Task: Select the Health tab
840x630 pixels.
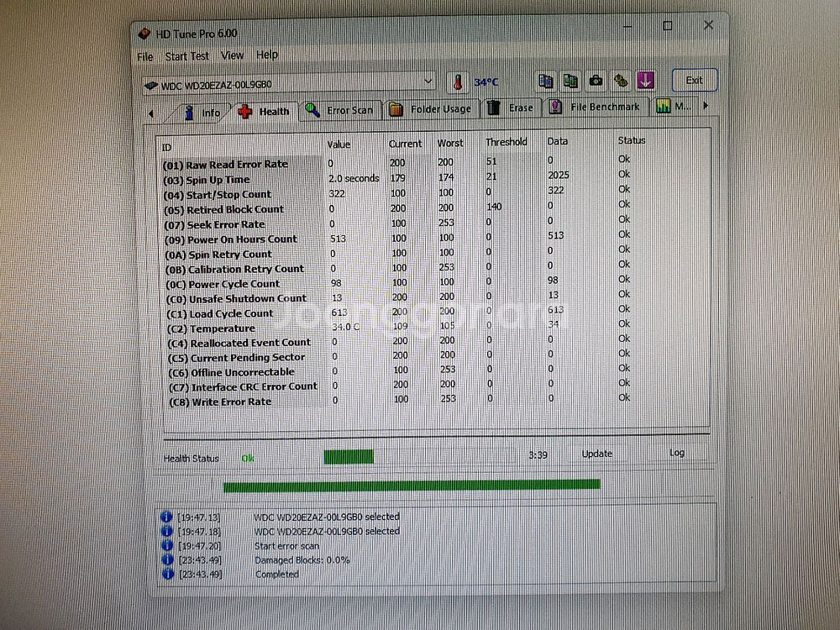Action: tap(264, 112)
